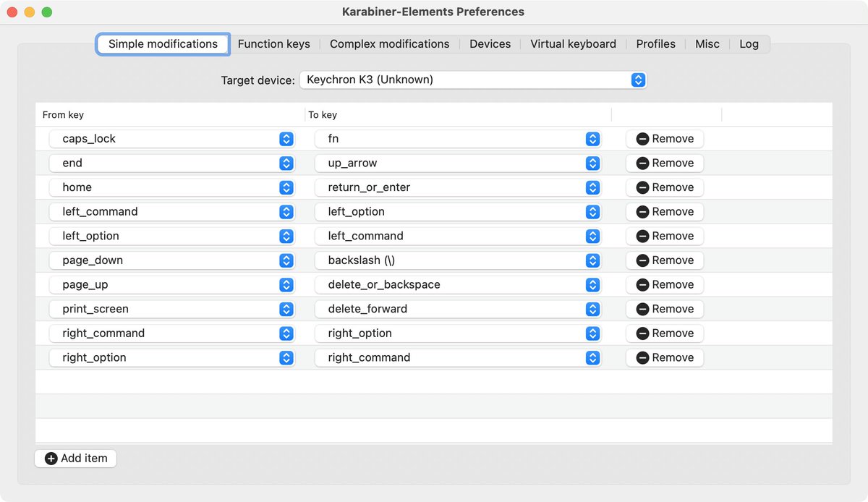Close the Karabiner-Elements Preferences window
The width and height of the screenshot is (868, 502).
click(x=12, y=12)
